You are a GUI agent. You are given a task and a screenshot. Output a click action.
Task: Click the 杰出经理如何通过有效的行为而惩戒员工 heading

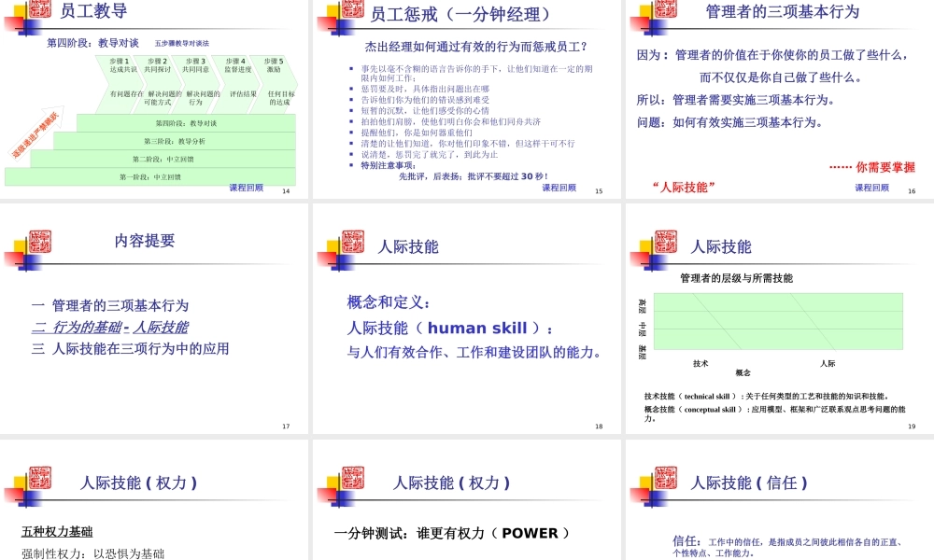tap(476, 47)
